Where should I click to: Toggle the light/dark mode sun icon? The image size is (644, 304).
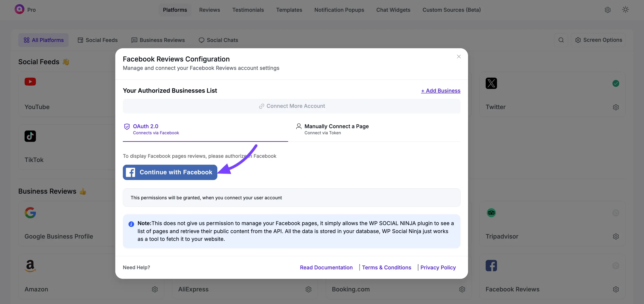click(625, 10)
